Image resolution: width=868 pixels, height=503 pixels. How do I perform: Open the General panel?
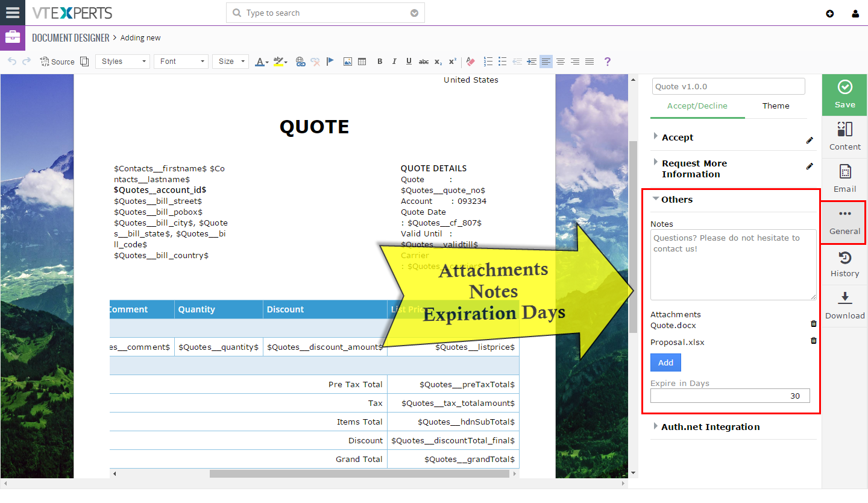(844, 222)
